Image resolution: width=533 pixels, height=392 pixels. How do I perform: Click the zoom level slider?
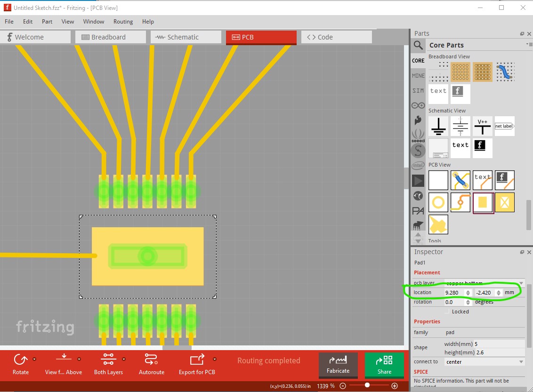click(369, 385)
